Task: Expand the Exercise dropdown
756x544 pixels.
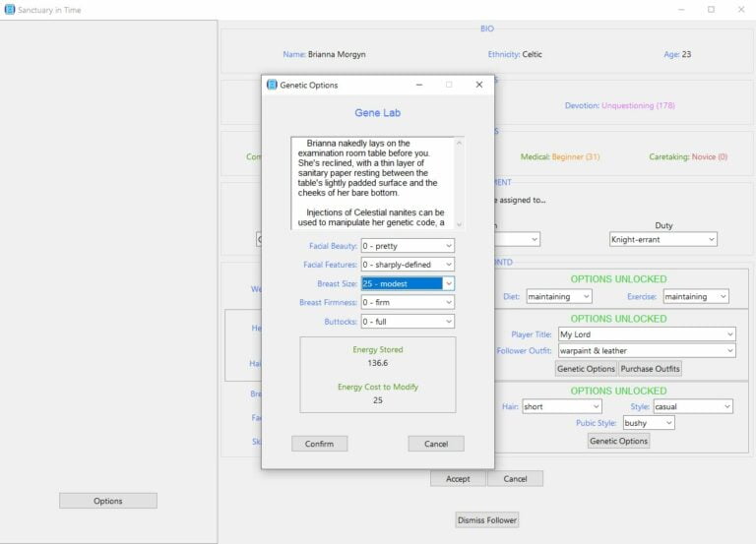Action: point(695,296)
